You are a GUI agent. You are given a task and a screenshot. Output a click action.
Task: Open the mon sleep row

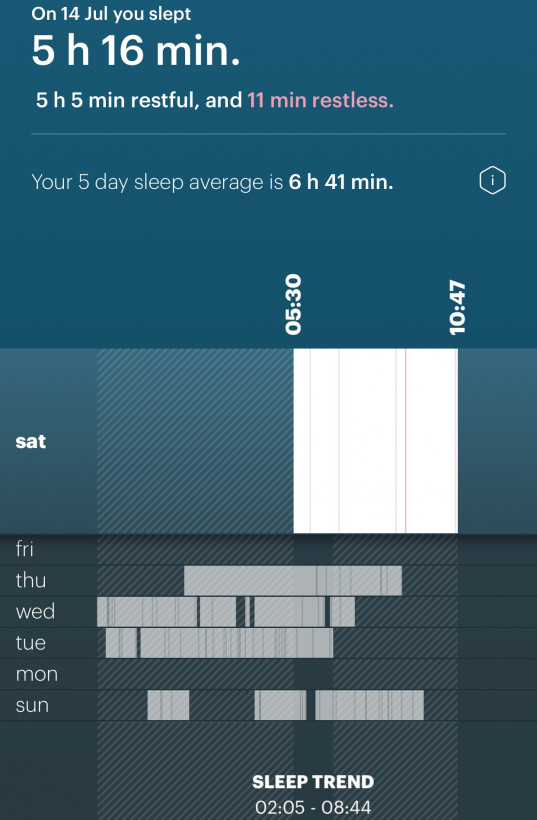[x=268, y=674]
